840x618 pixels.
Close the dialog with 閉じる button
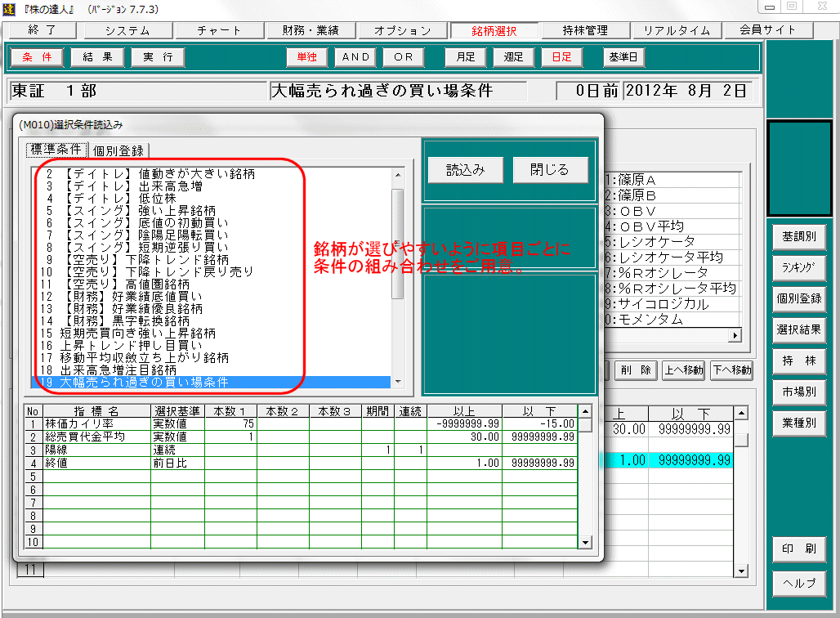click(550, 170)
